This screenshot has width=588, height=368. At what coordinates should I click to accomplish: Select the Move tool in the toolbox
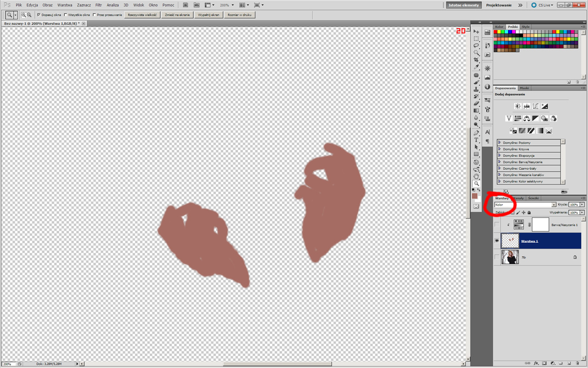(476, 31)
